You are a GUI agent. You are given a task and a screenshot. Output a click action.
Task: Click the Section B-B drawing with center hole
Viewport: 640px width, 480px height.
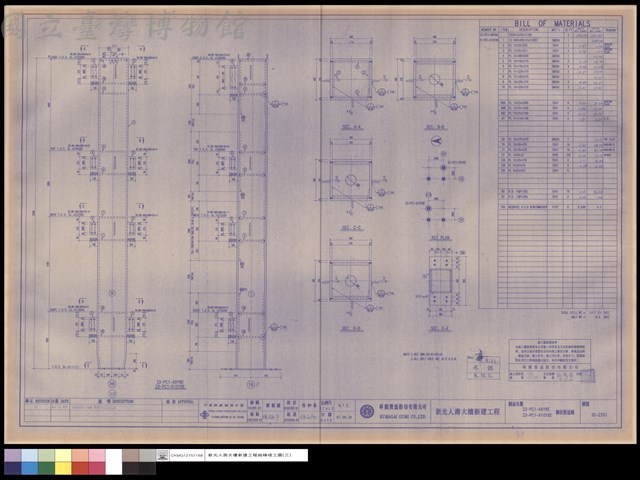tap(435, 79)
